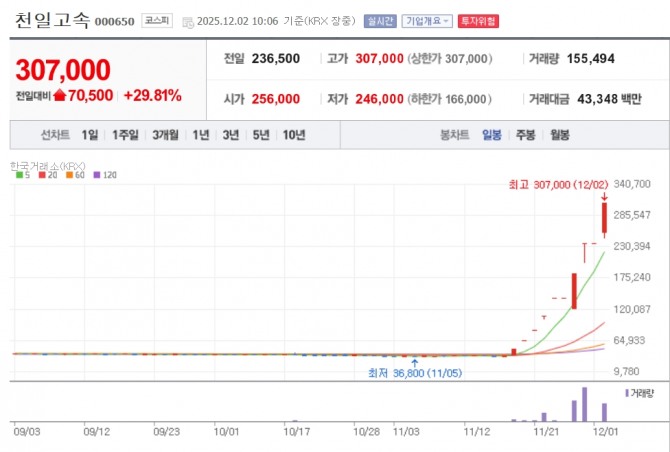Open the 기업개요 dropdown
The image size is (670, 452).
427,21
